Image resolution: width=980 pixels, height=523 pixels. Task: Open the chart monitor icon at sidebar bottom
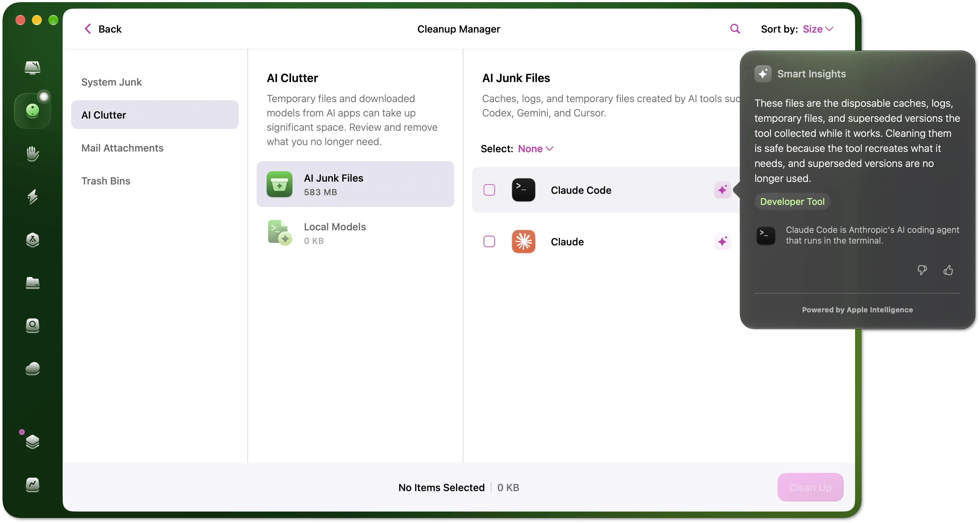tap(32, 485)
